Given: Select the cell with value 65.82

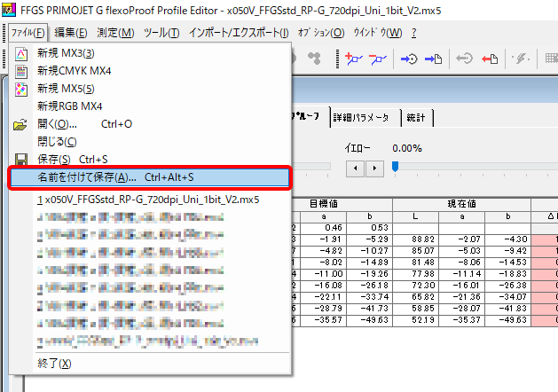Looking at the screenshot, I should pos(416,297).
